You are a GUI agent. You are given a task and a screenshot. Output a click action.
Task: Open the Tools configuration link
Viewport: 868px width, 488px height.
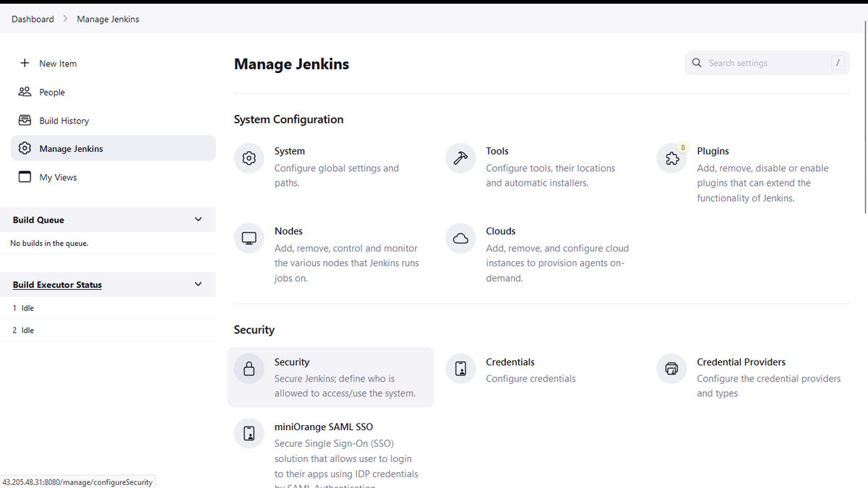497,151
